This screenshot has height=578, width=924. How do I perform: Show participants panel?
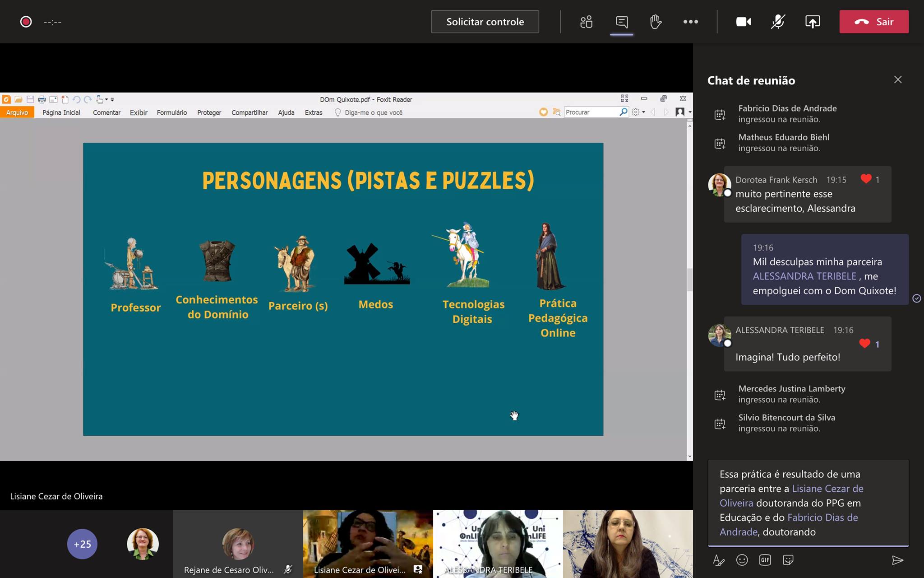pyautogui.click(x=586, y=22)
